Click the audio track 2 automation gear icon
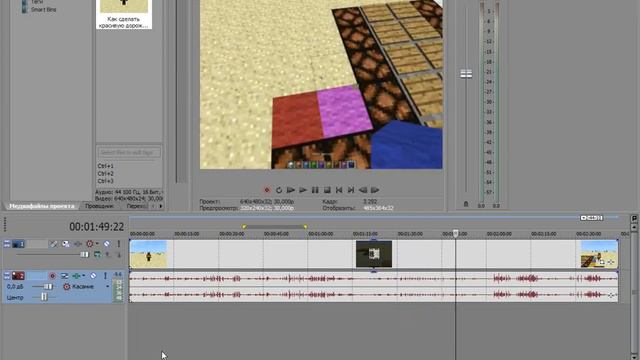Image resolution: width=640 pixels, height=360 pixels. pyautogui.click(x=67, y=287)
